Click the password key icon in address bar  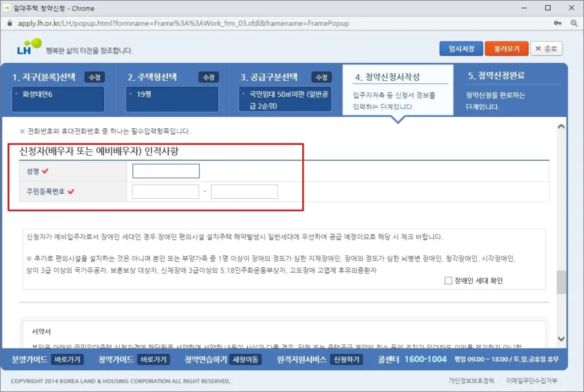(x=558, y=23)
